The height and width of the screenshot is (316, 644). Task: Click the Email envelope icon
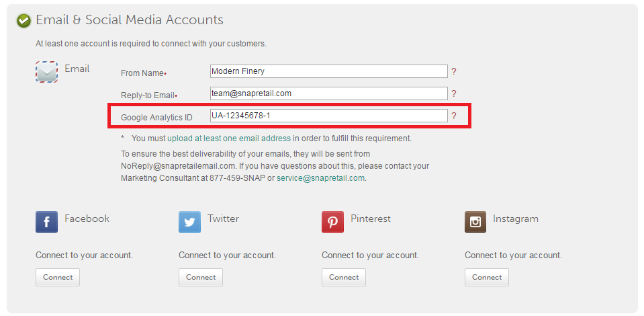47,71
